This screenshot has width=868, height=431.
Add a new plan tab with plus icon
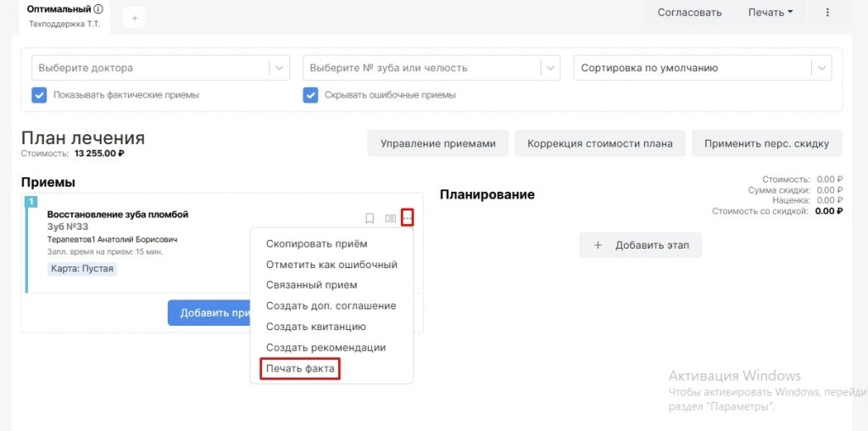pos(134,18)
